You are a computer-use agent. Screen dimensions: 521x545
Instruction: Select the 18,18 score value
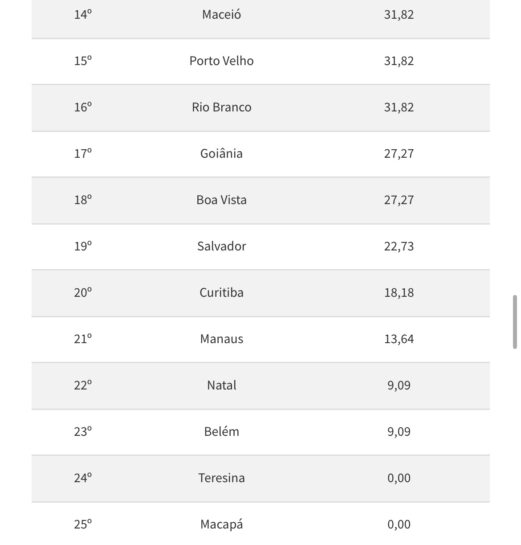[399, 292]
